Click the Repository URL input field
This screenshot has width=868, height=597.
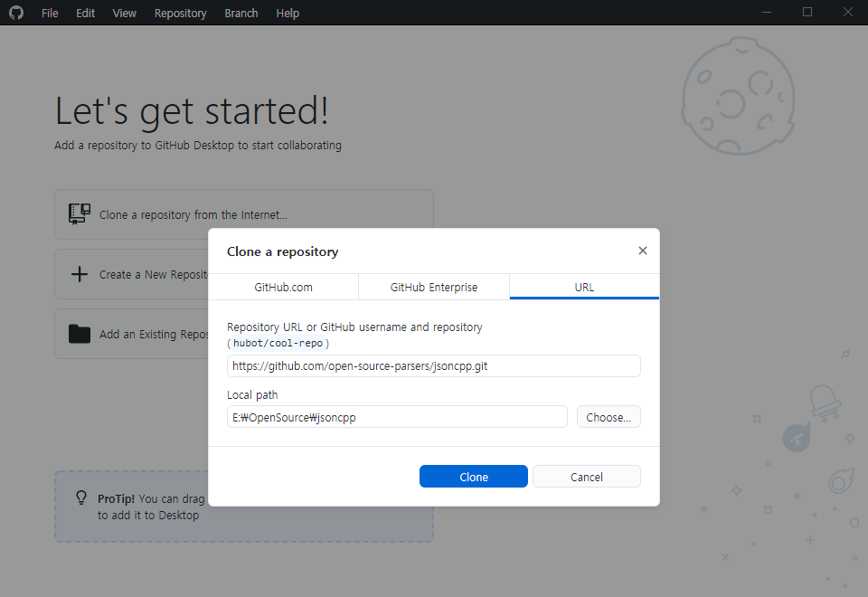click(433, 366)
